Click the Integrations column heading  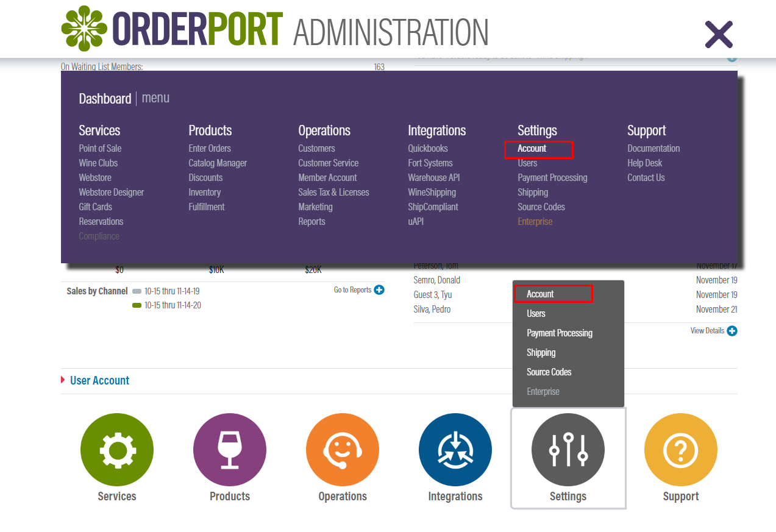point(437,130)
